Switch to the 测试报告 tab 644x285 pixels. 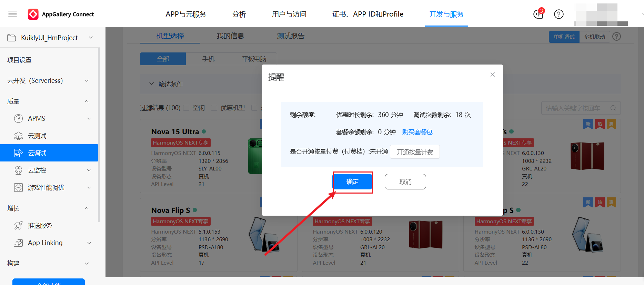(x=291, y=36)
